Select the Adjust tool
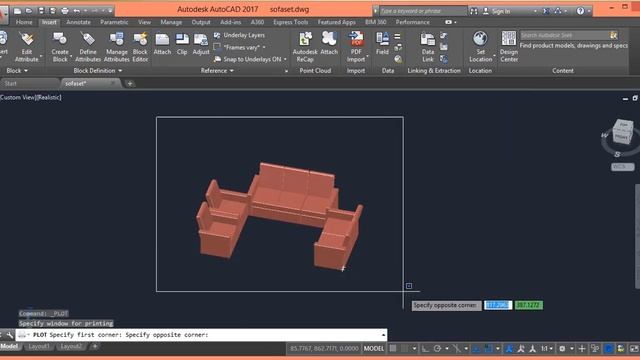 tap(201, 44)
